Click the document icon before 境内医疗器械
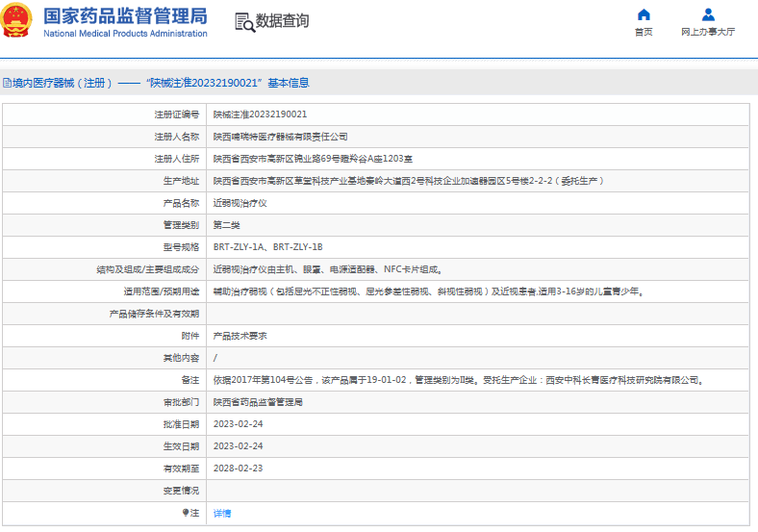 pyautogui.click(x=7, y=83)
